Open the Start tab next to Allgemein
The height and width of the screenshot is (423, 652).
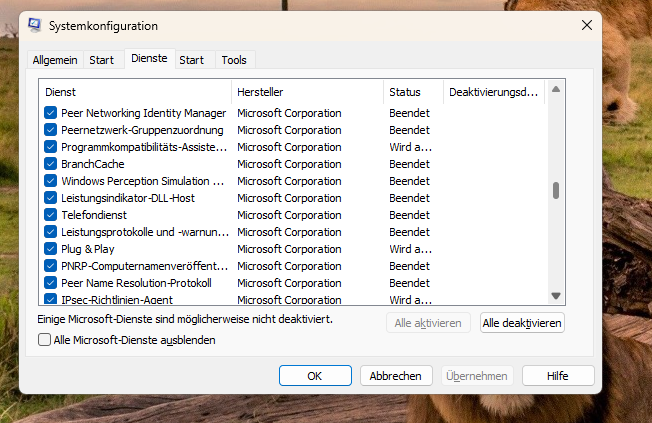[x=101, y=60]
